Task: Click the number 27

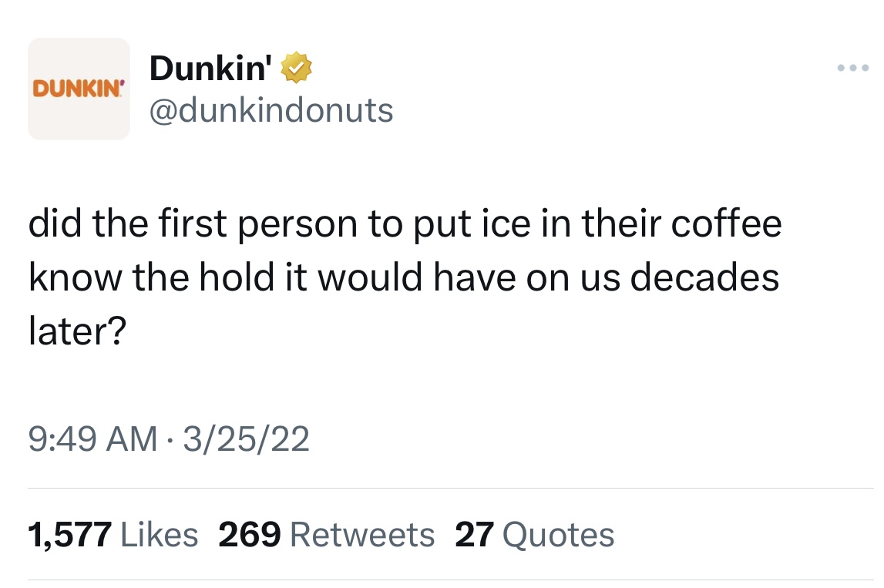Action: (474, 534)
